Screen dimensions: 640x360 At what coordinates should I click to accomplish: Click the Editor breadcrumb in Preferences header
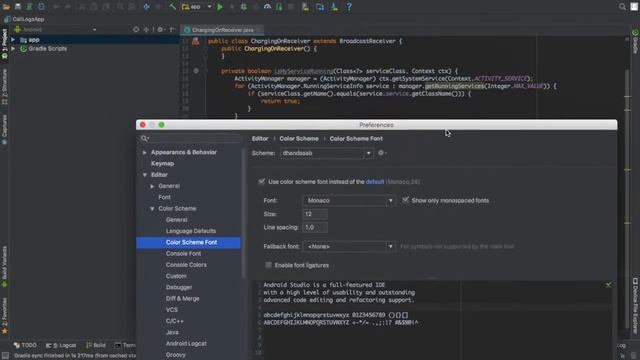pos(260,139)
